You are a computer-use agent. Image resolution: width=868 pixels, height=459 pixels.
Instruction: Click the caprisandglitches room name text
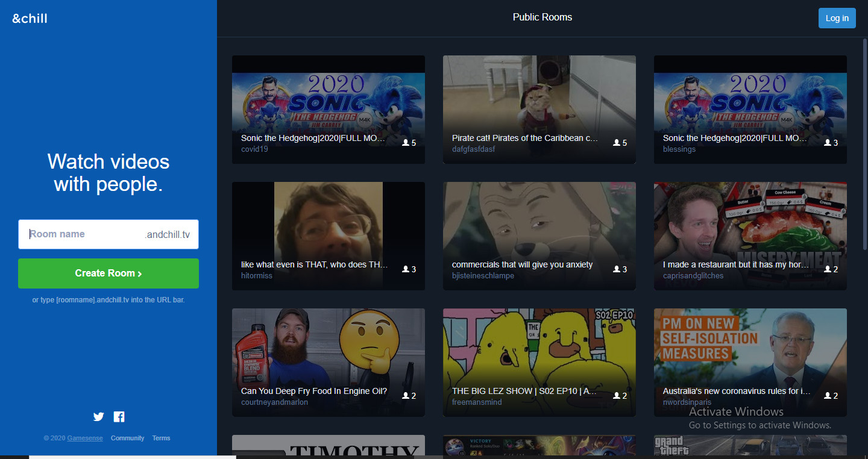[x=693, y=276]
